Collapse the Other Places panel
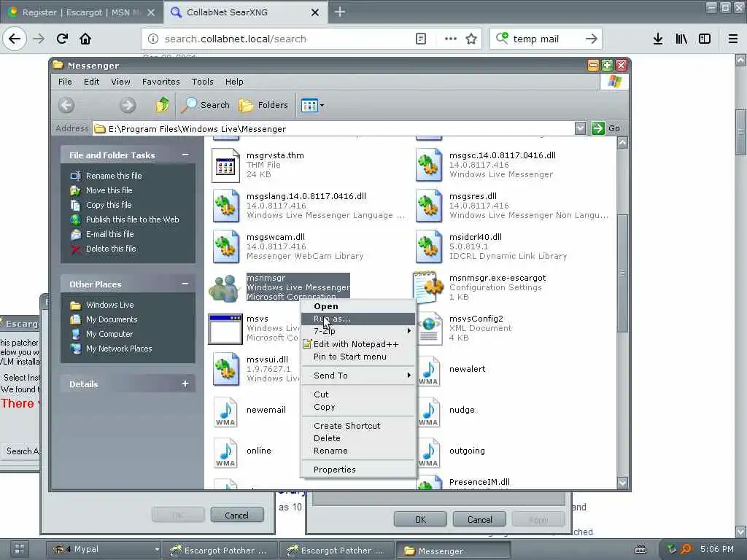This screenshot has width=747, height=560. click(x=185, y=284)
